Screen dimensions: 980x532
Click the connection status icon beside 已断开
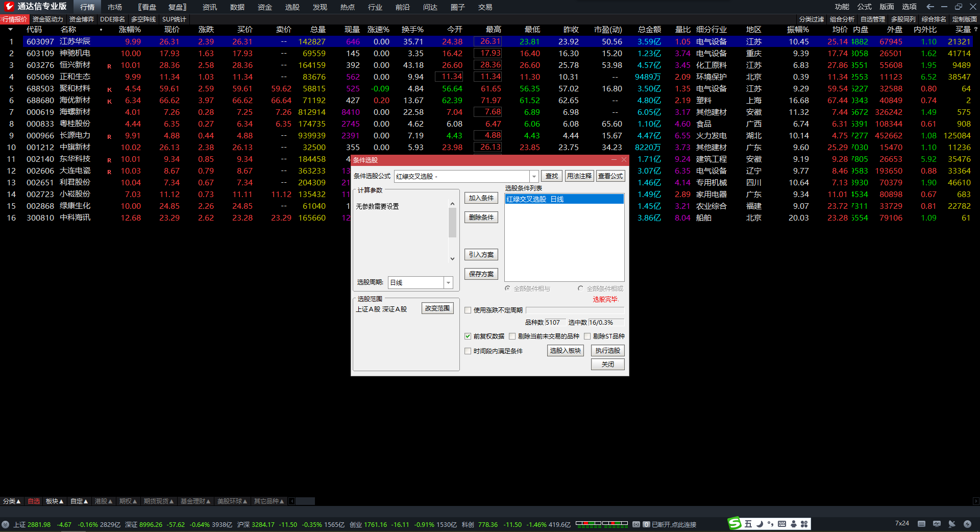point(636,524)
